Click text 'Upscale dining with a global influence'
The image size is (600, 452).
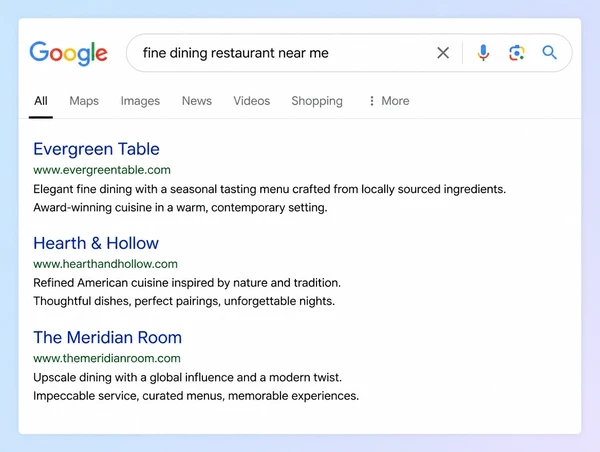(133, 377)
